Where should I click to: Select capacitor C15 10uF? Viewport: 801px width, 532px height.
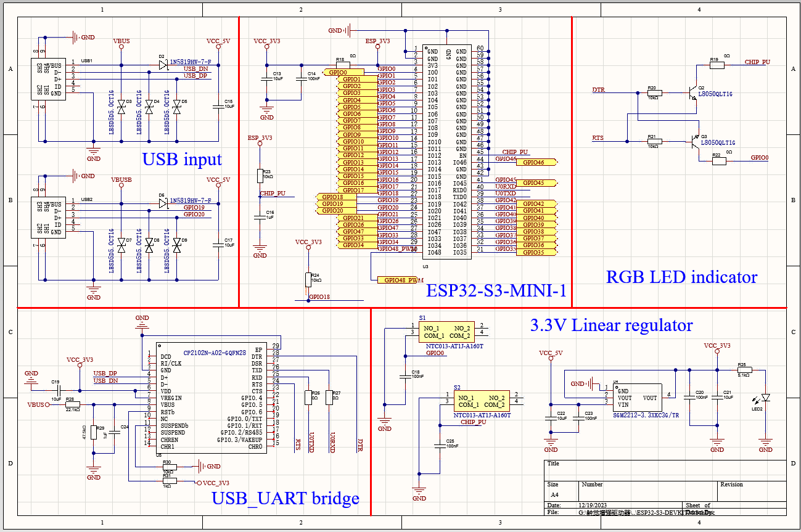[x=217, y=105]
